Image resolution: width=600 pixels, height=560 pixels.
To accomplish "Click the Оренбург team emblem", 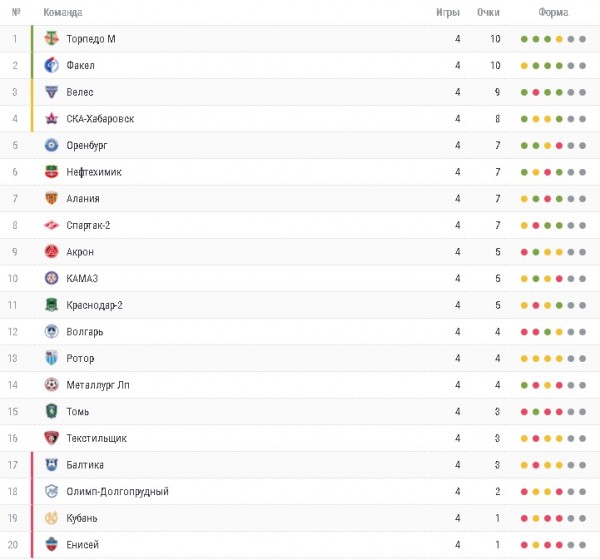I will click(52, 145).
